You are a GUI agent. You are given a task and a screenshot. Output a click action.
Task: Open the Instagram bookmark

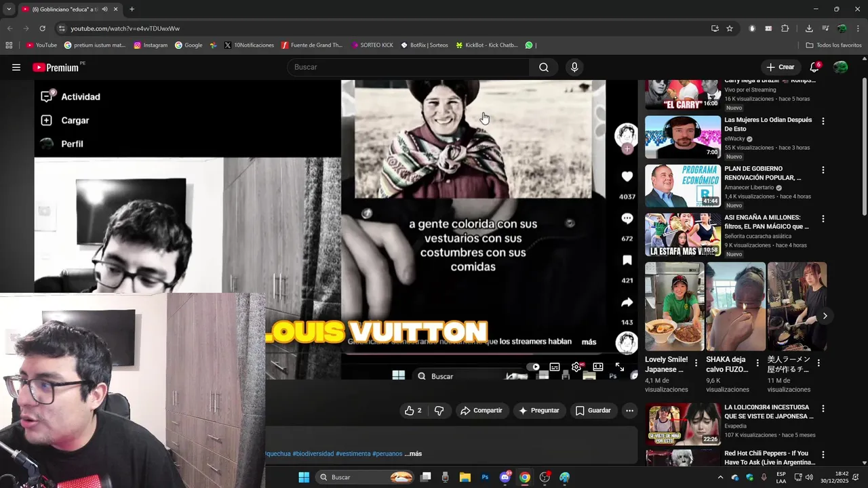pos(151,45)
